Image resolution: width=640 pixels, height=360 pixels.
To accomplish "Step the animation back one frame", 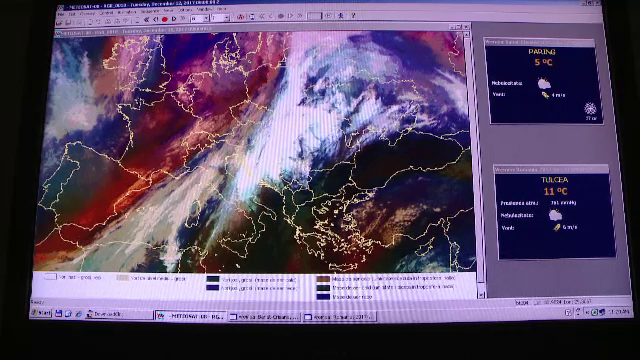I will tap(156, 19).
